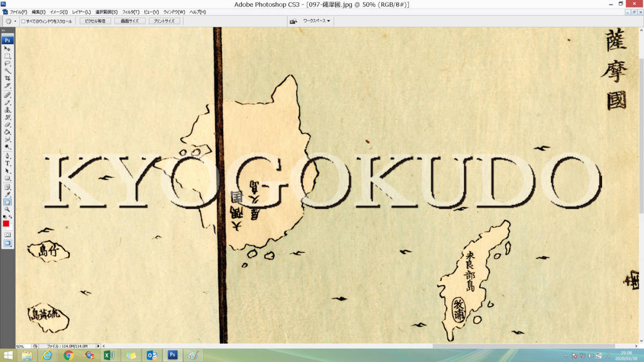
Task: Click the red foreground color swatch
Action: [x=6, y=223]
